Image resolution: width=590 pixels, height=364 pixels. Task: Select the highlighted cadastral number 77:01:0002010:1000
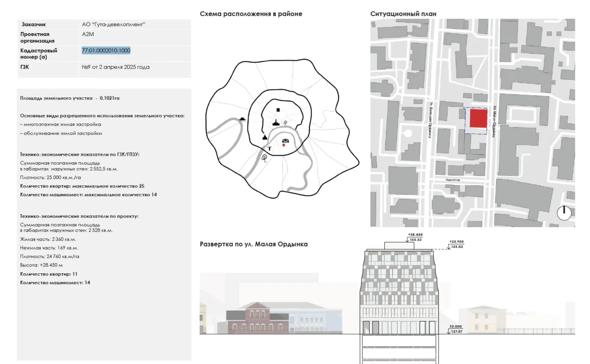click(106, 51)
